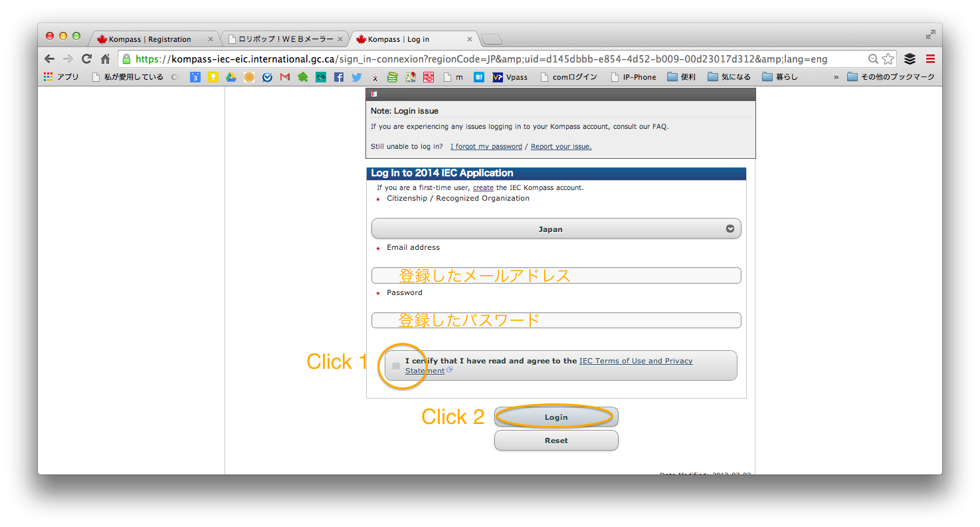The width and height of the screenshot is (980, 527).
Task: Switch to the Kompass | Registration tab
Action: tap(149, 39)
